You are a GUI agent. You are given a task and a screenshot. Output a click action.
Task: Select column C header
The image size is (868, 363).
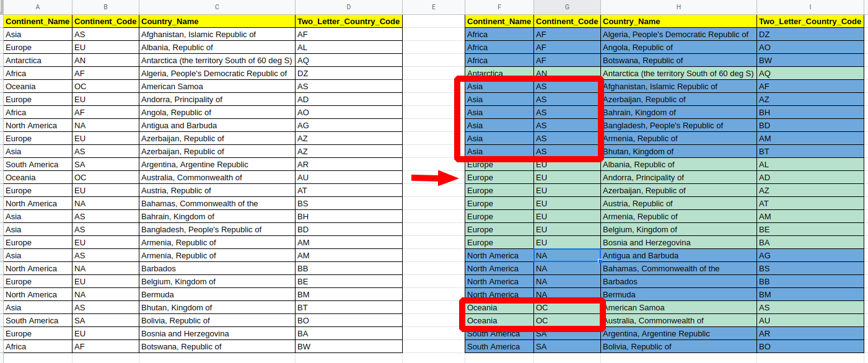(217, 7)
